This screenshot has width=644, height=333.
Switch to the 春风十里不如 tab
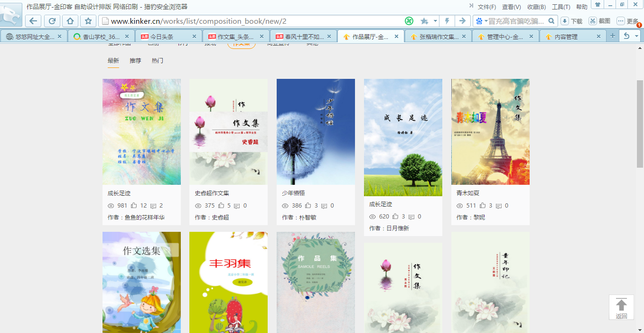(x=304, y=37)
